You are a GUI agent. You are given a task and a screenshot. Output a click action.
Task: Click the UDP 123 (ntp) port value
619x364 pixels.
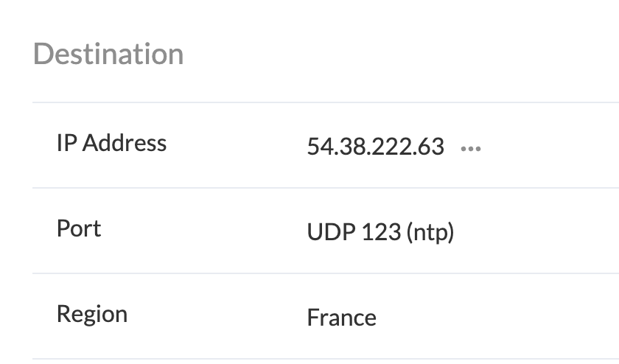(x=380, y=233)
